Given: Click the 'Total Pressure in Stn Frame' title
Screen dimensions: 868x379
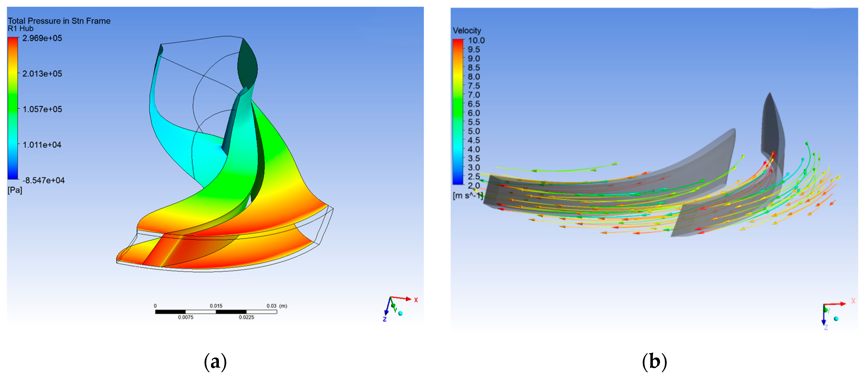Looking at the screenshot, I should (59, 21).
